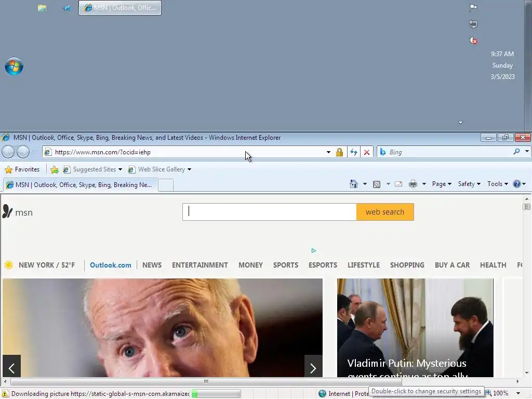Click the Add to Favorites Bar star icon
The image size is (532, 399).
pyautogui.click(x=54, y=169)
